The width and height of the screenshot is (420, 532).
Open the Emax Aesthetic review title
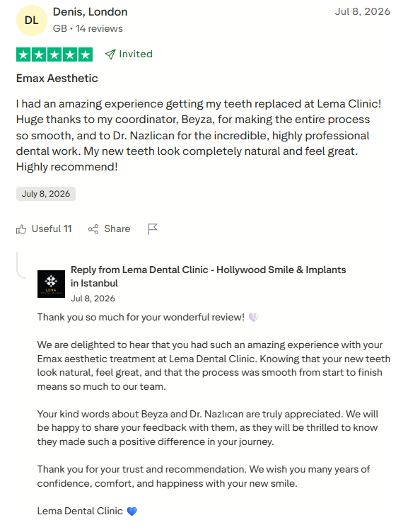click(x=57, y=79)
